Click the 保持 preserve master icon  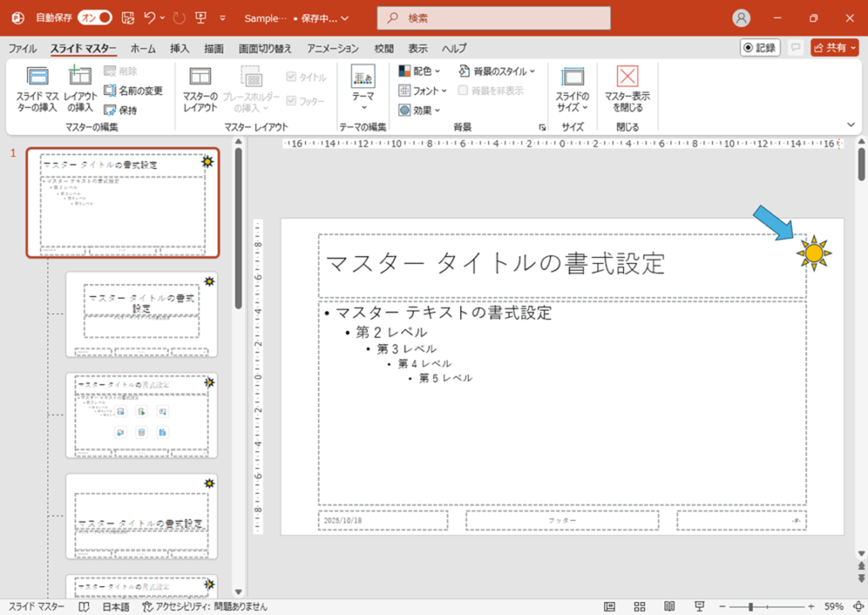click(110, 110)
